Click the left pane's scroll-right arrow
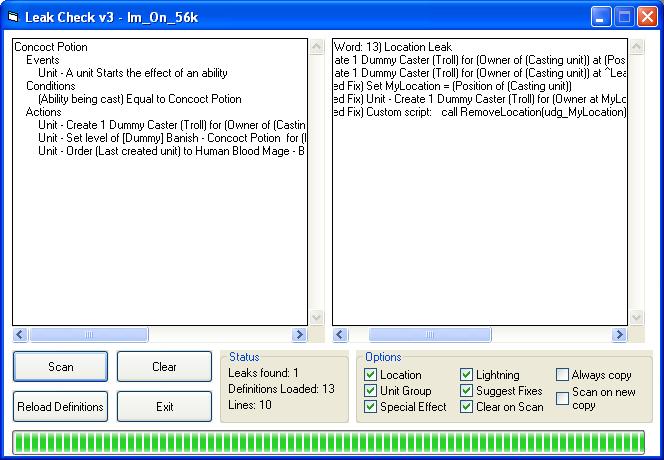The width and height of the screenshot is (664, 460). 299,335
